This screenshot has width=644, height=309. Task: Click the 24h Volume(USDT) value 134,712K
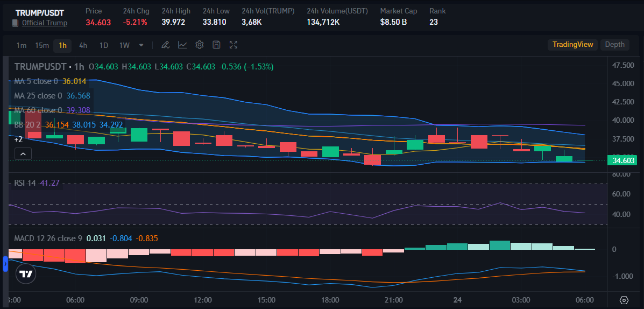pos(323,22)
